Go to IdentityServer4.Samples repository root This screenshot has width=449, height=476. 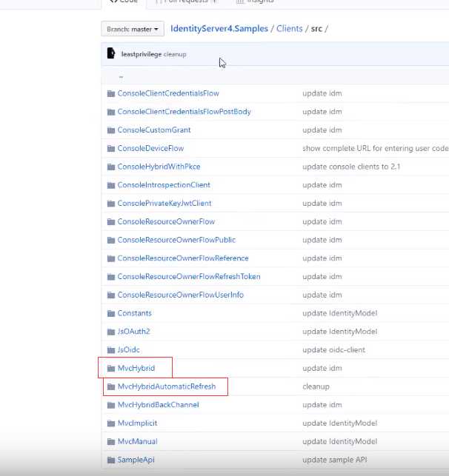219,29
